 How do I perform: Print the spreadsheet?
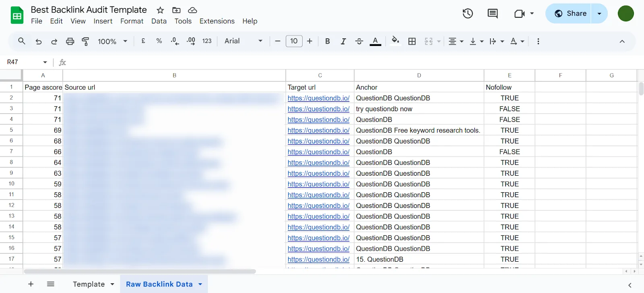[x=70, y=41]
